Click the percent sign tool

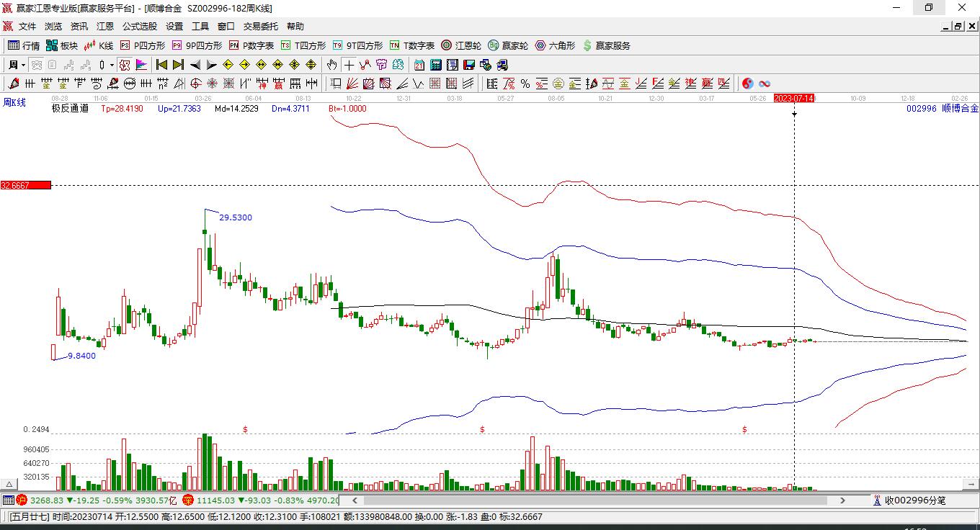(525, 84)
